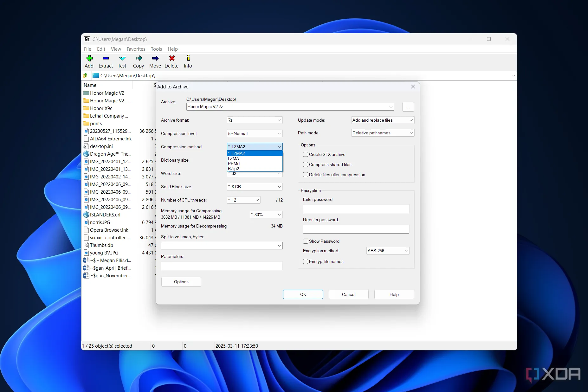This screenshot has width=588, height=392.
Task: Open the Help menu
Action: point(173,49)
